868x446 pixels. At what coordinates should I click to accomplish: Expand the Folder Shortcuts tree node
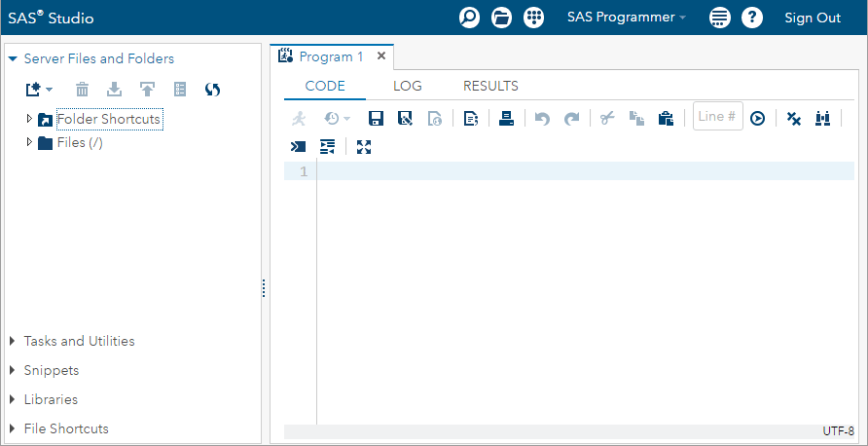pyautogui.click(x=30, y=119)
